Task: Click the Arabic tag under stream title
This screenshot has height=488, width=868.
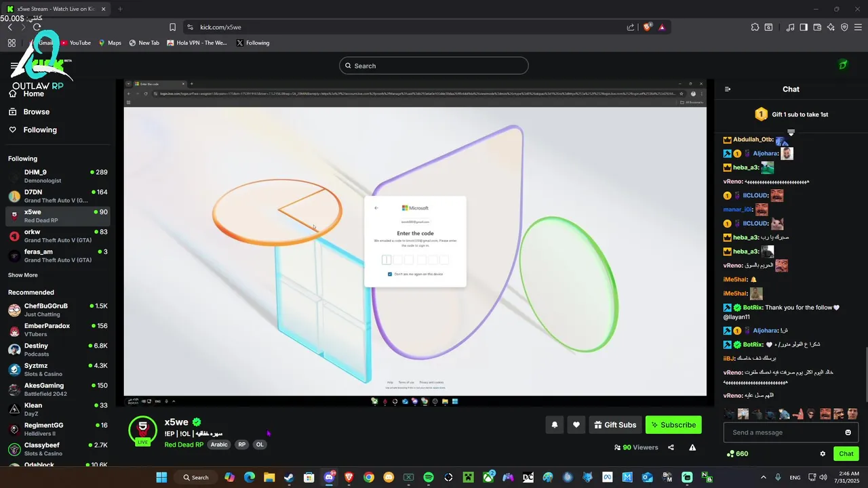Action: click(219, 445)
